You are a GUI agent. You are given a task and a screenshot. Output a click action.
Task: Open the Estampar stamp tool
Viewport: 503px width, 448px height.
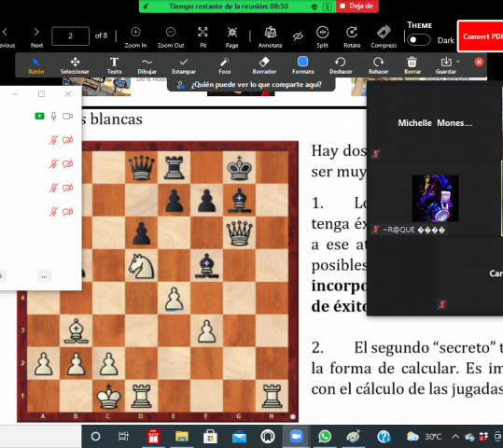(x=184, y=65)
